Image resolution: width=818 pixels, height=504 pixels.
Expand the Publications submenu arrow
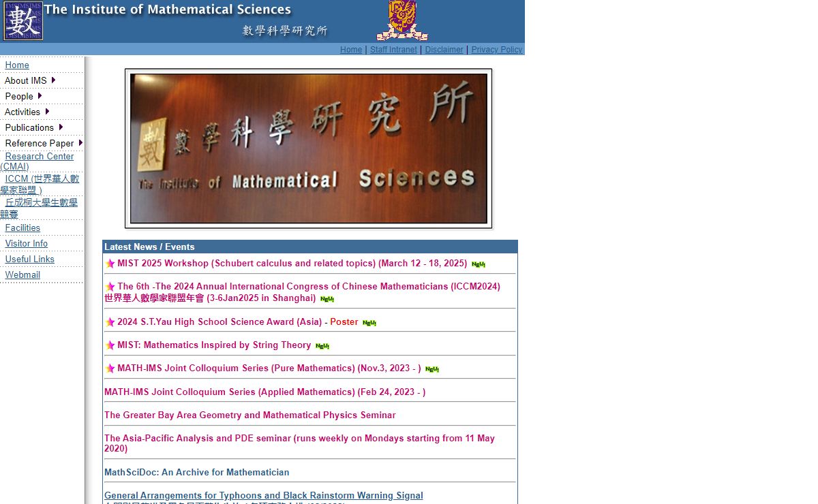tap(61, 127)
